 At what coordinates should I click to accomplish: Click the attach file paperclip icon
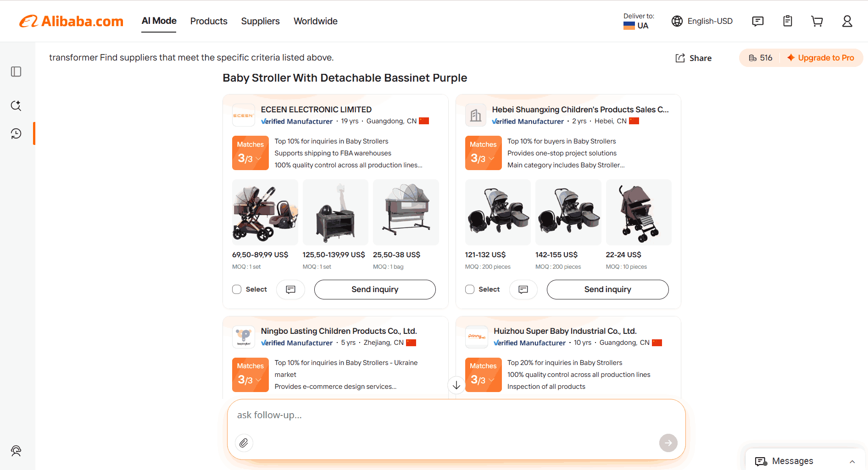pyautogui.click(x=244, y=443)
